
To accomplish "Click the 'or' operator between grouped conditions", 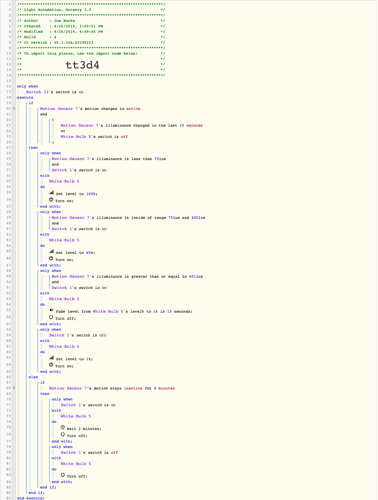I will click(x=63, y=131).
